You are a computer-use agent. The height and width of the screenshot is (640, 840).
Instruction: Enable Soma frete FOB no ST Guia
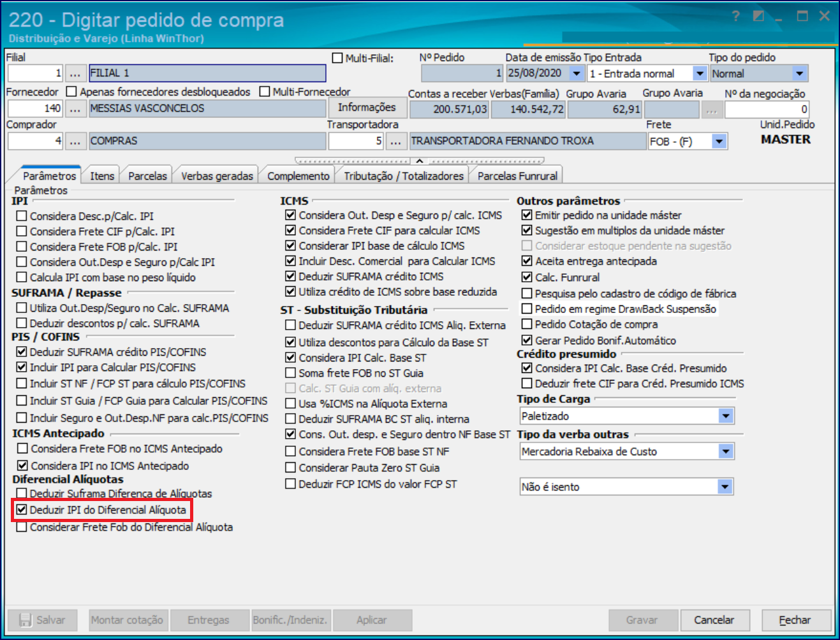click(290, 373)
